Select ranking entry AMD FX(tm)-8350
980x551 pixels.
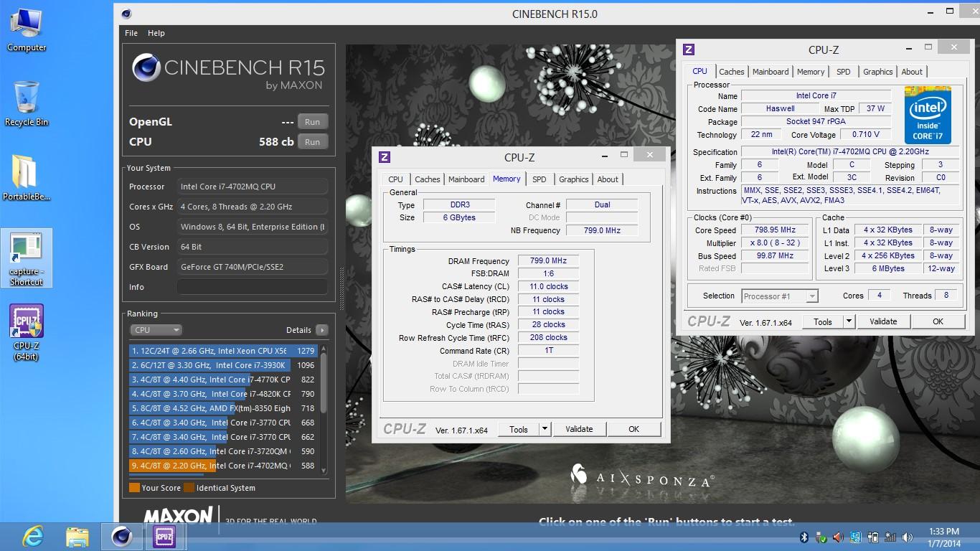click(223, 408)
